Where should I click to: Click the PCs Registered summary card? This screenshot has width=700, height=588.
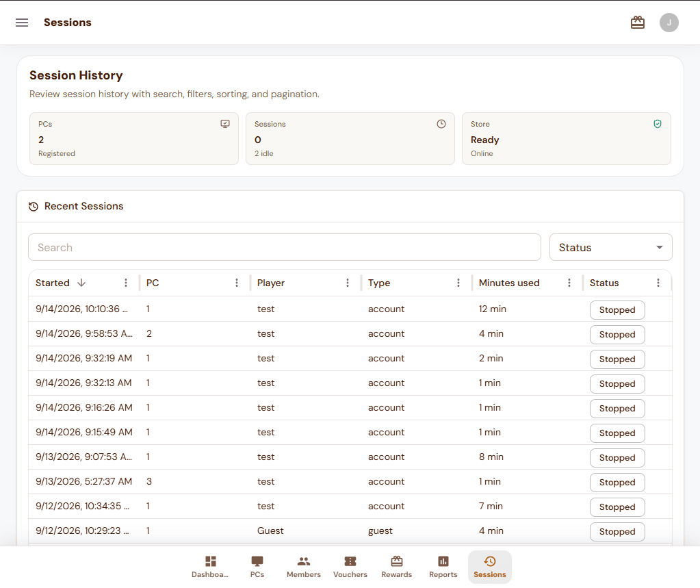[134, 138]
